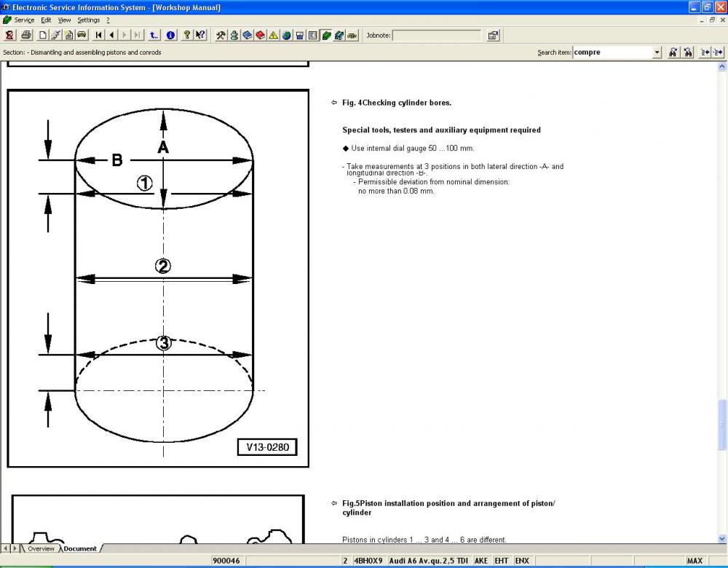Click the printer icon in toolbar

[x=26, y=35]
